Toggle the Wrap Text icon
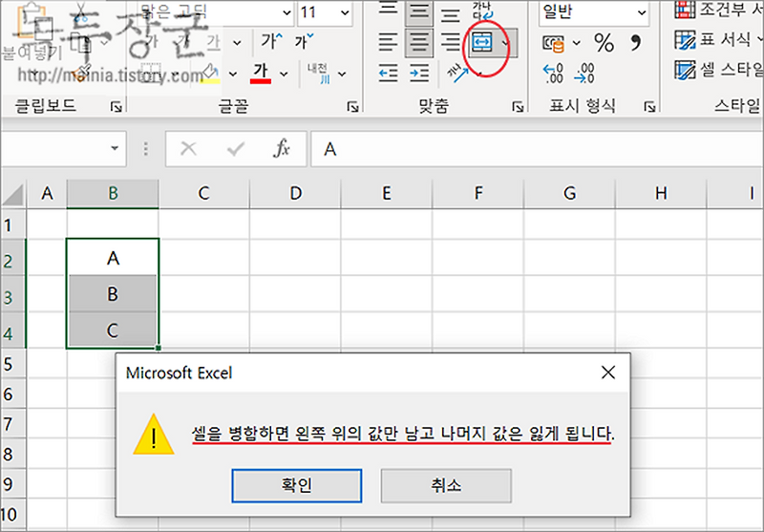Viewport: 764px width, 532px height. pos(482,12)
